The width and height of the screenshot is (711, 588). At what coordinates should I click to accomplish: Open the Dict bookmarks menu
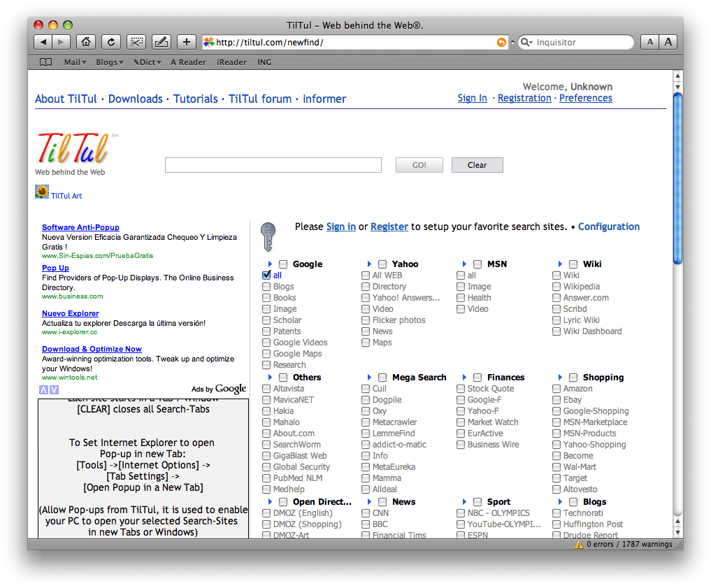pos(148,62)
